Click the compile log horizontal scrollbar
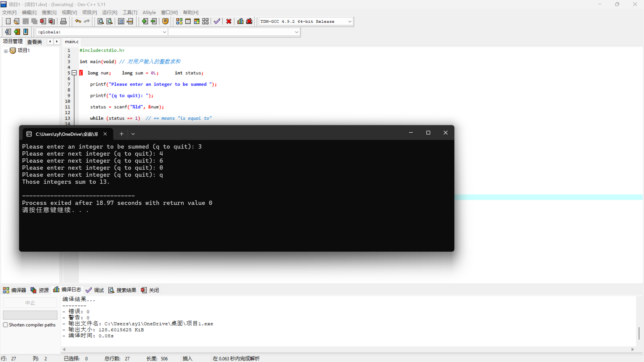Image resolution: width=644 pixels, height=362 pixels. 347,349
